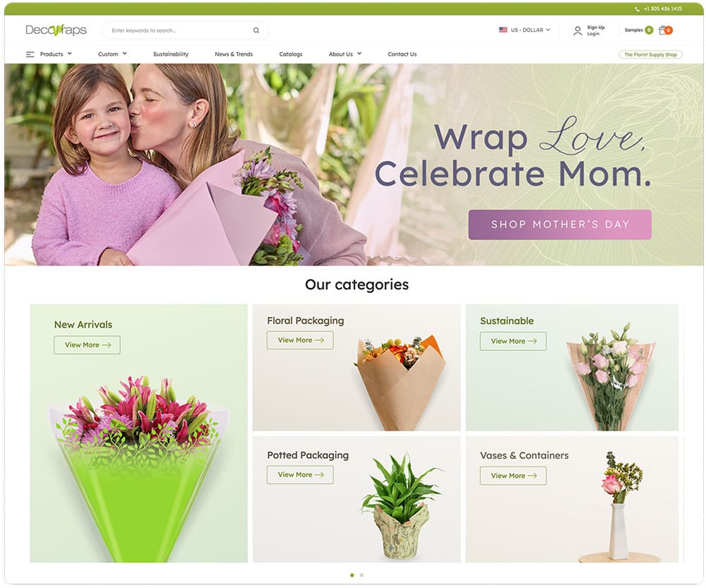The width and height of the screenshot is (706, 588).
Task: Click the user account icon
Action: [578, 30]
